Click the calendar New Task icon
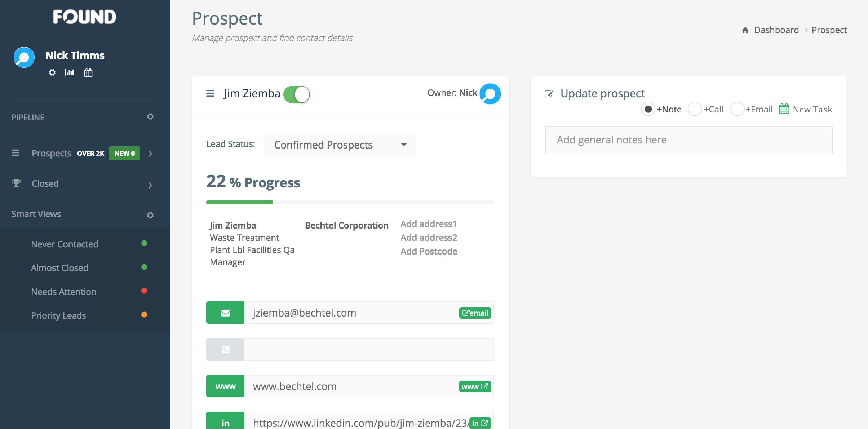The height and width of the screenshot is (429, 868). pyautogui.click(x=784, y=109)
